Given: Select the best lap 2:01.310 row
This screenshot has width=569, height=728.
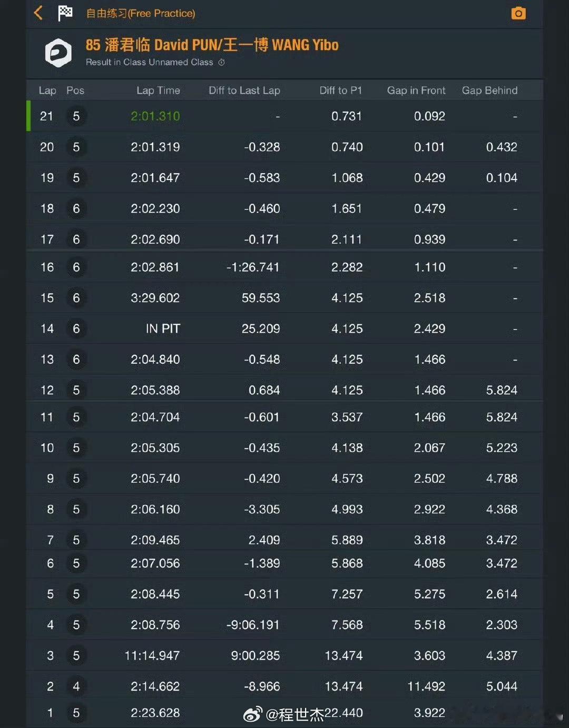Looking at the screenshot, I should [x=284, y=116].
